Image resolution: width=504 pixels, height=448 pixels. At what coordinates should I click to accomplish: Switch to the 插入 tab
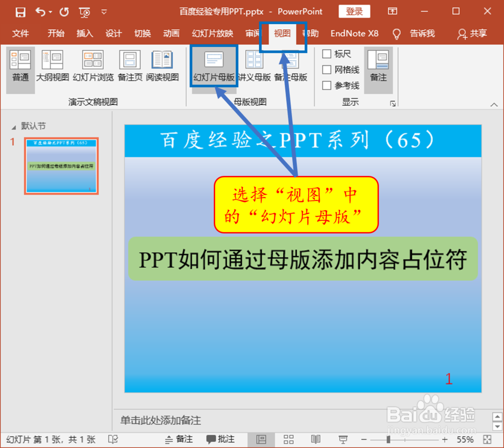(85, 33)
